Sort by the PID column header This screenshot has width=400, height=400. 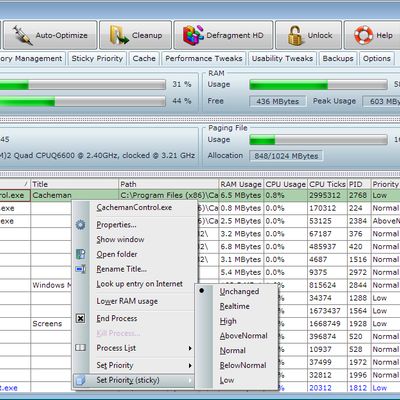tap(359, 184)
